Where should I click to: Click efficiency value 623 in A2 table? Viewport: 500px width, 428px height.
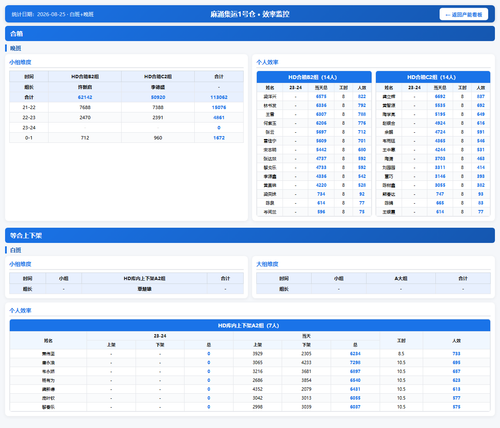pyautogui.click(x=456, y=380)
